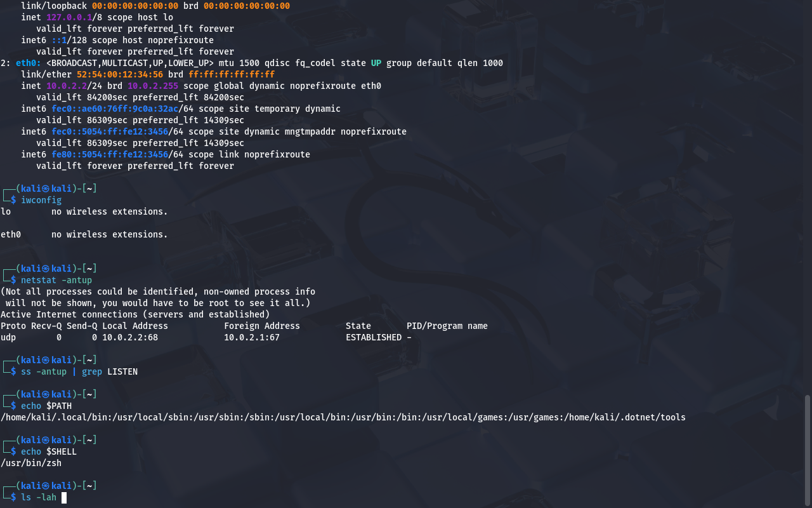Click the 'Proto' column header
812x508 pixels.
coord(13,326)
